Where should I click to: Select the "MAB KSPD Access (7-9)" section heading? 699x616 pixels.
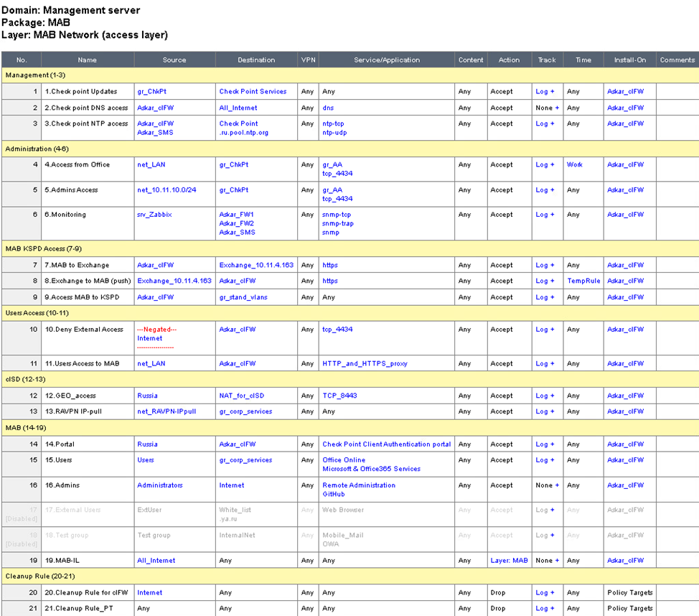coord(43,249)
